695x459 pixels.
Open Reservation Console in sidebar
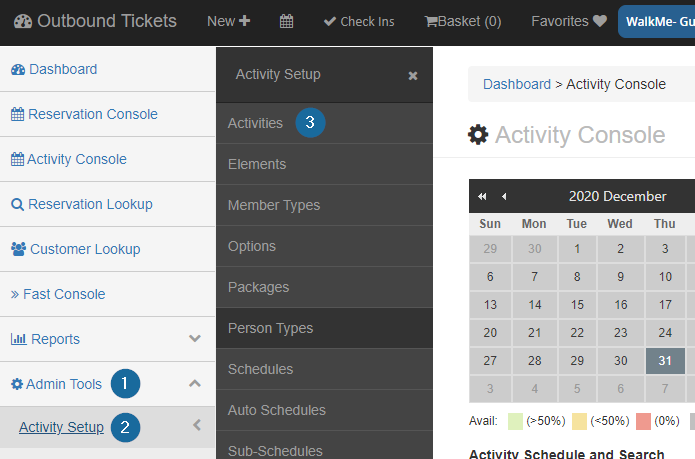(x=107, y=114)
